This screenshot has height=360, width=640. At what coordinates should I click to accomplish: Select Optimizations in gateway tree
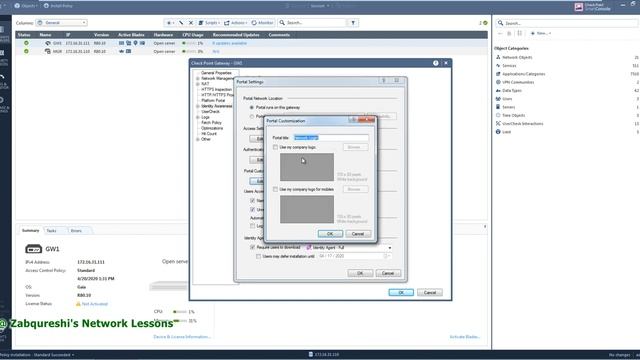[x=212, y=128]
